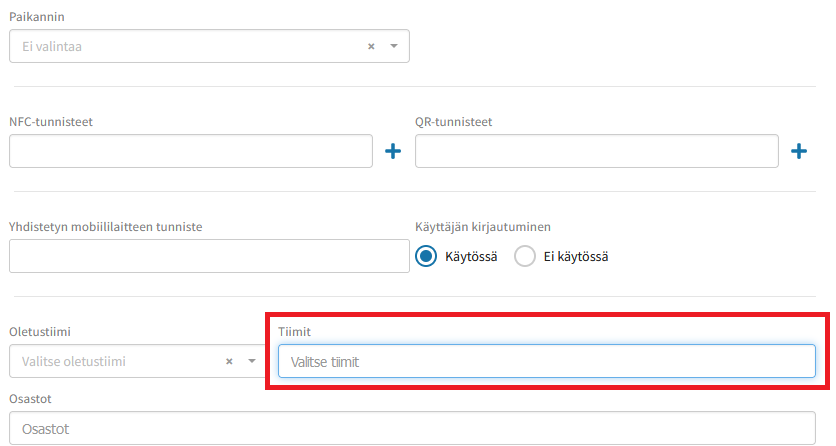Click the NFC-tunnisteet text field
This screenshot has height=446, width=836.
pyautogui.click(x=190, y=151)
